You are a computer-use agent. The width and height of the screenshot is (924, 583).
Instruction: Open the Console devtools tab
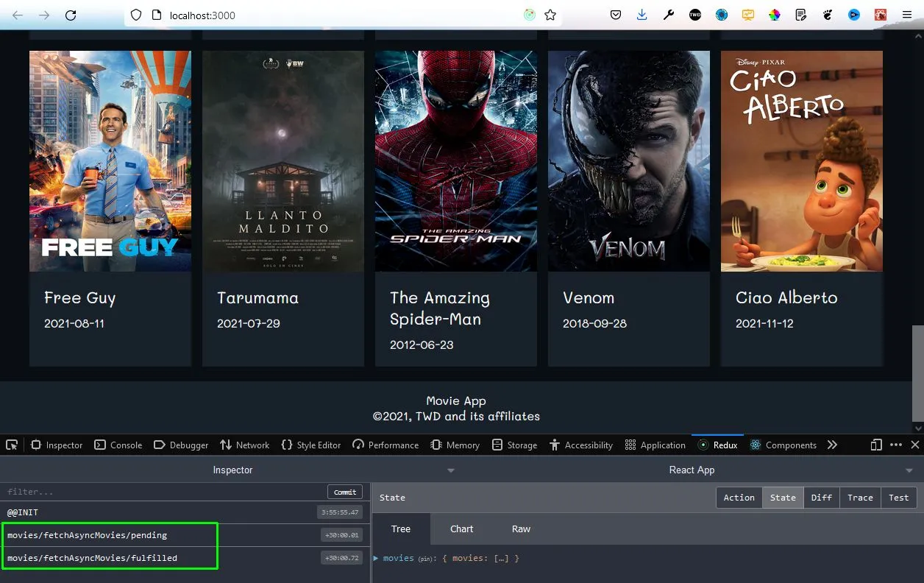(118, 445)
